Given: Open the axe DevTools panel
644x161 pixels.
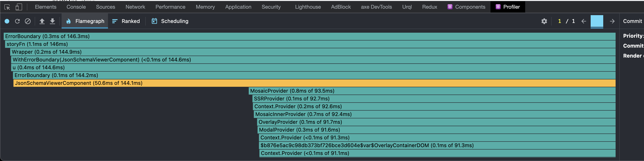Looking at the screenshot, I should [376, 7].
